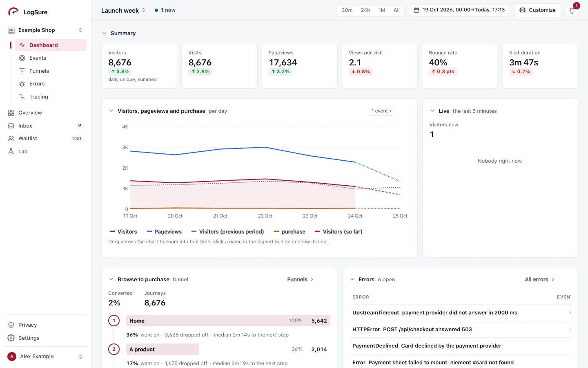Collapse the Live panel

pos(432,111)
